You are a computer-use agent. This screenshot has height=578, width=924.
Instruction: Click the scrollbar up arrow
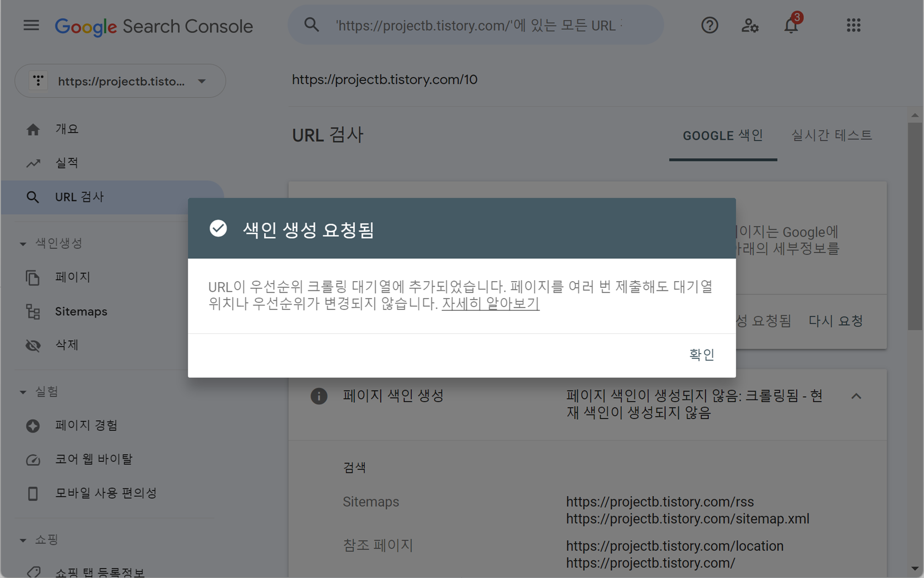(x=915, y=115)
